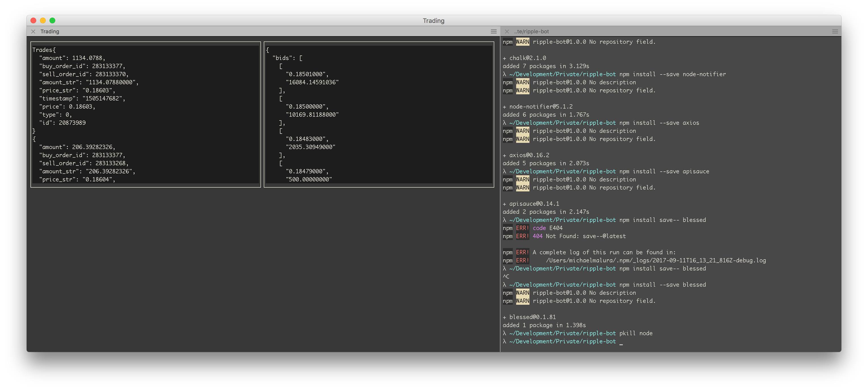Click "added 5 packages in 2.073s"
868x390 pixels.
click(546, 163)
